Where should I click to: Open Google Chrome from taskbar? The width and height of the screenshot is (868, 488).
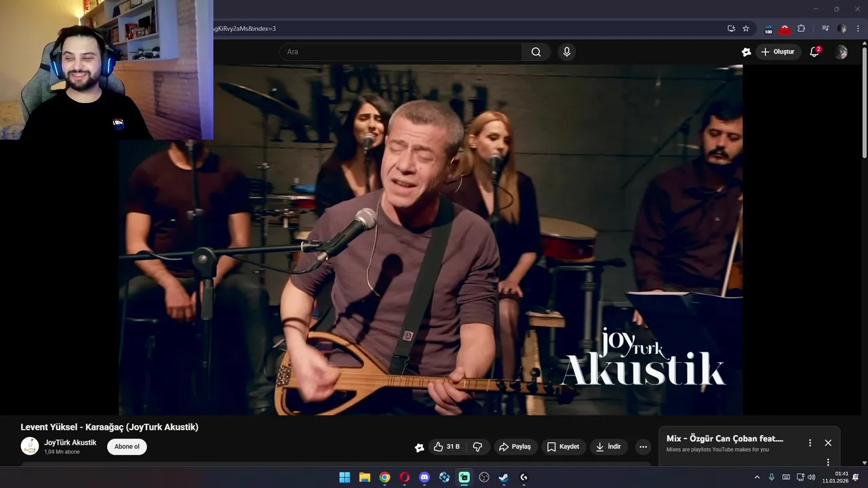(384, 477)
